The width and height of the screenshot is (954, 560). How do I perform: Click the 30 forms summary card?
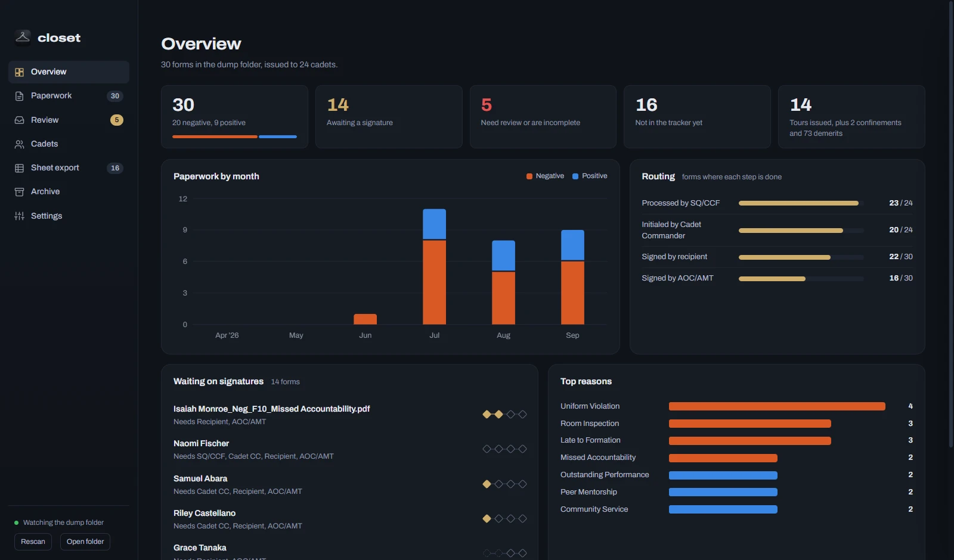coord(234,117)
